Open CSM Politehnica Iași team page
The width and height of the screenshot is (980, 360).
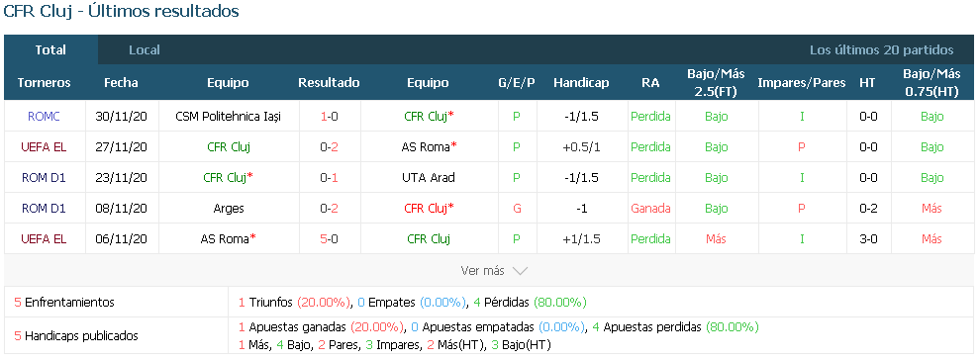point(228,117)
